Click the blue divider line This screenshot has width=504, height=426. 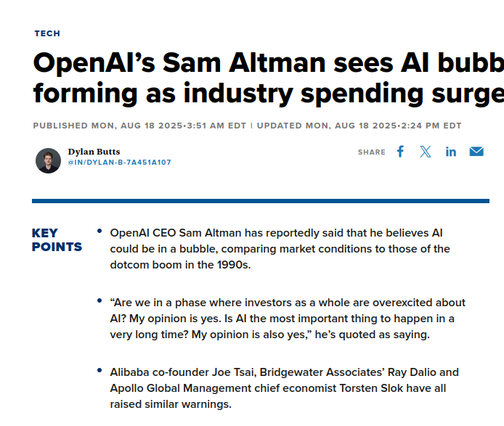tap(261, 201)
